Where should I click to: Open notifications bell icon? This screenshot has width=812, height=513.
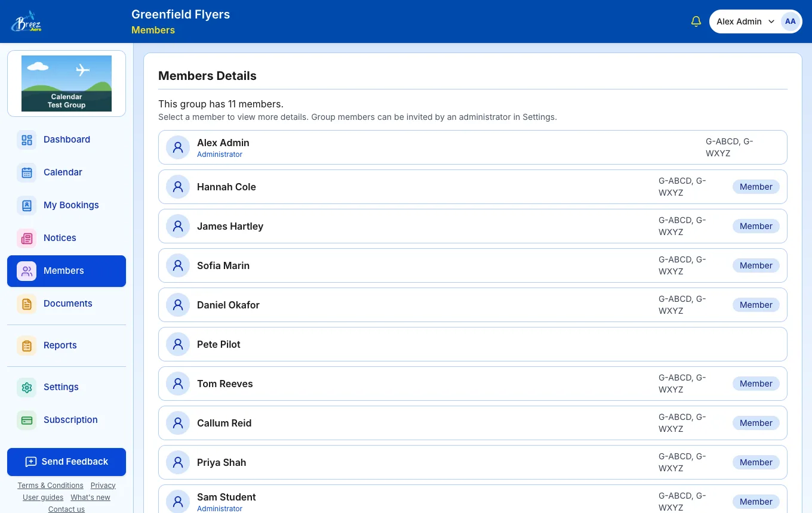pos(696,21)
